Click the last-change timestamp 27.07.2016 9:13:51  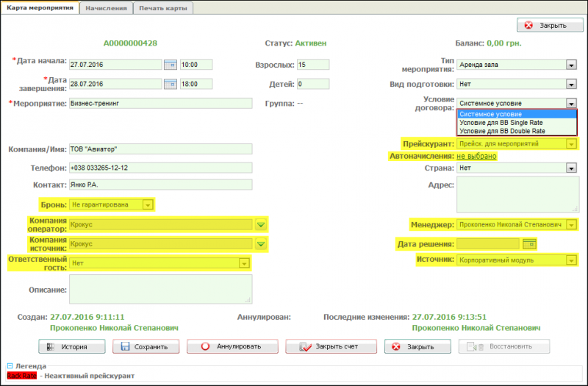tap(449, 318)
